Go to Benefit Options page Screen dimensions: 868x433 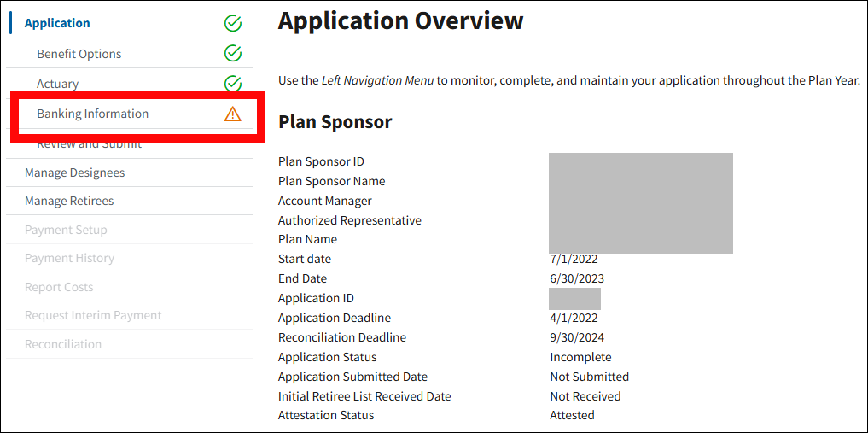pos(79,54)
